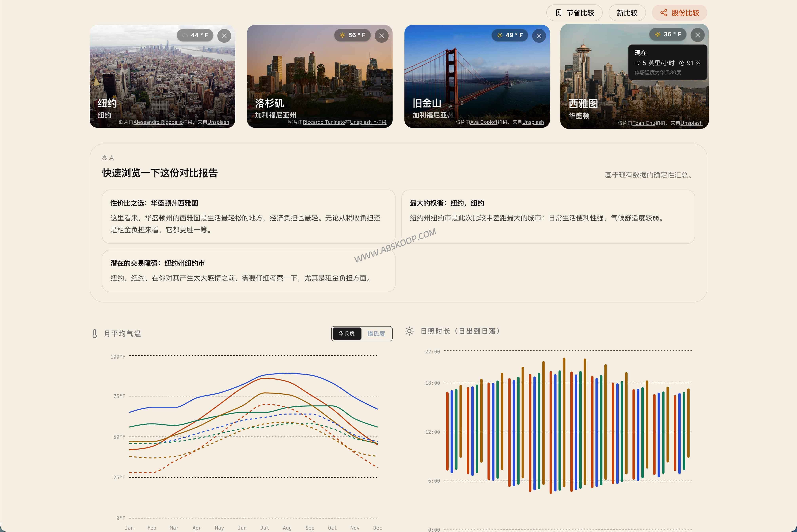Click the 49°F weather badge on 旧金山
This screenshot has width=797, height=532.
point(510,35)
